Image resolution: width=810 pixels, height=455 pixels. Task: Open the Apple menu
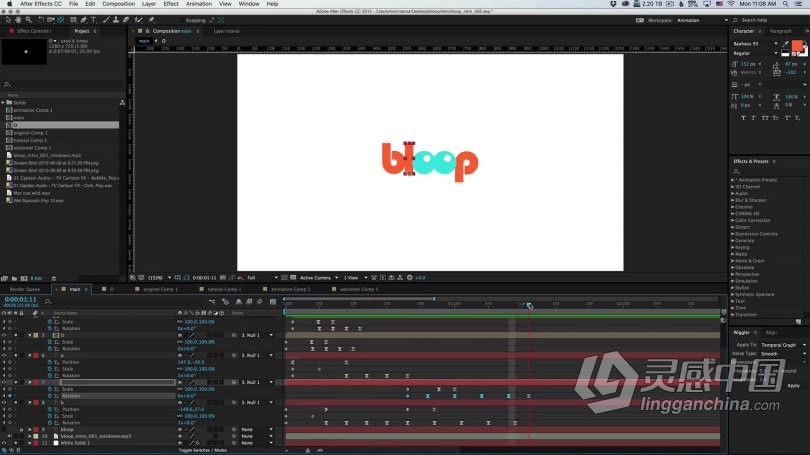[x=9, y=4]
